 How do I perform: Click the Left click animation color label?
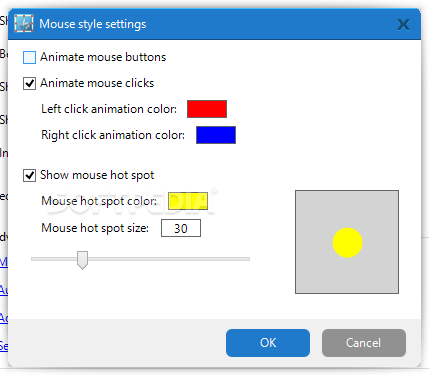(x=109, y=109)
